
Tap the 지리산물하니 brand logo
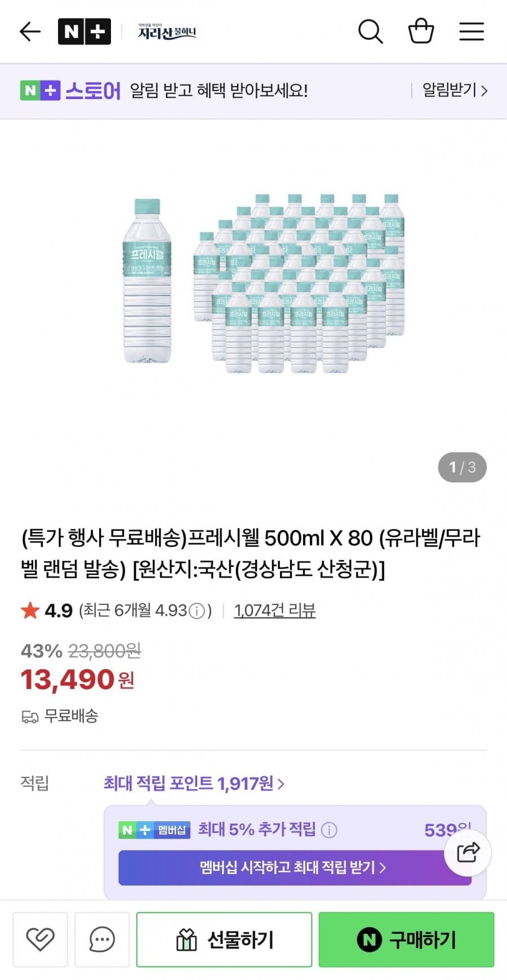pos(167,32)
